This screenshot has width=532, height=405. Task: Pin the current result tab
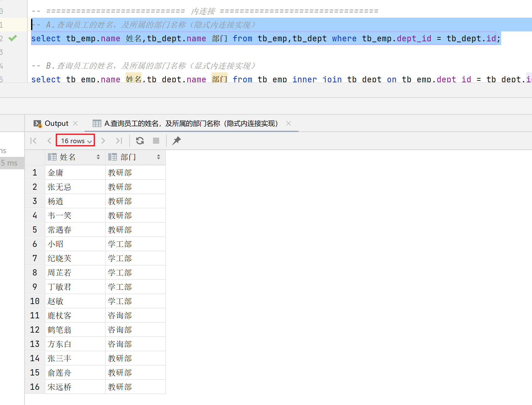click(x=177, y=141)
